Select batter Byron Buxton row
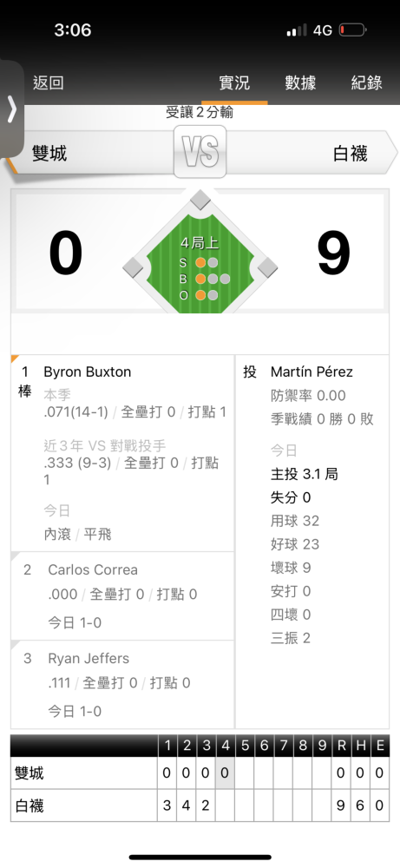Screen dimensions: 400x868 [x=122, y=453]
